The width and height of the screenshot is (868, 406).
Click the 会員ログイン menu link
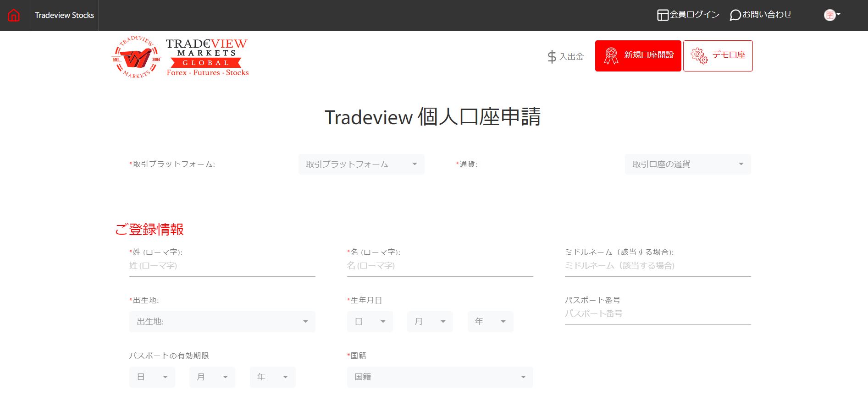(x=694, y=15)
